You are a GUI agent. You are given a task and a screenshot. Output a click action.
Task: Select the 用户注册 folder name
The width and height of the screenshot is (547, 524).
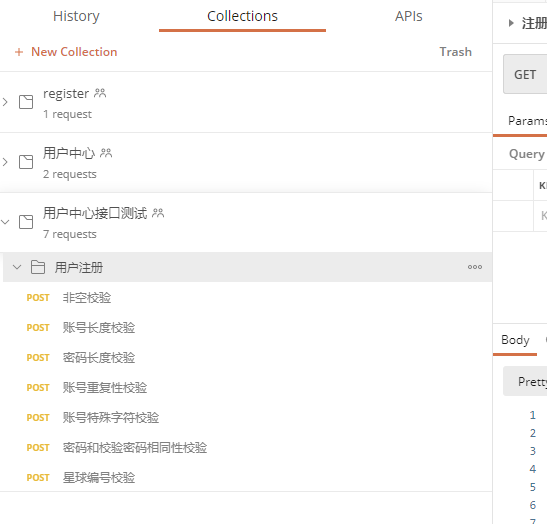tap(79, 268)
